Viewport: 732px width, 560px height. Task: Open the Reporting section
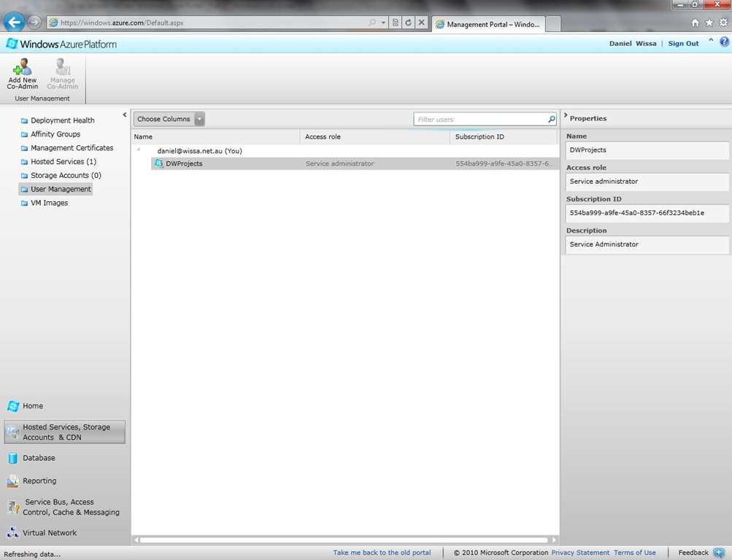point(39,481)
